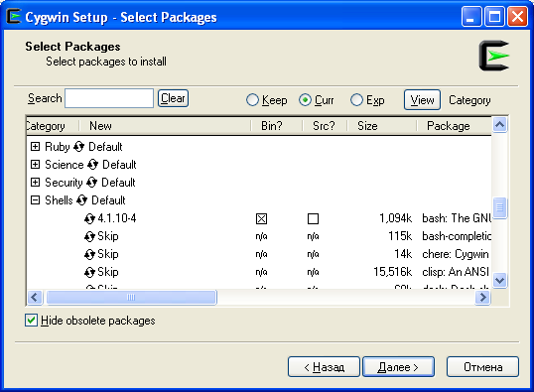This screenshot has height=392, width=534.
Task: Click the bash package description text
Action: tap(457, 218)
